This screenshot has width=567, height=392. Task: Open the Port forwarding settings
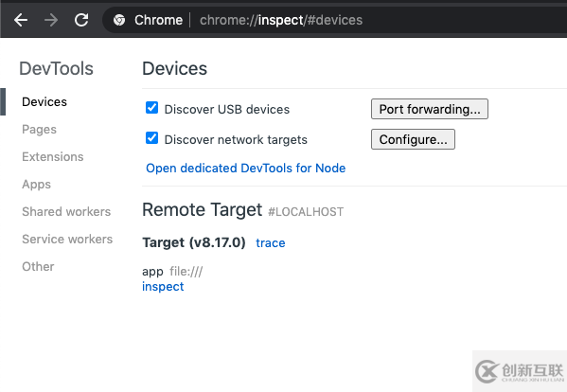point(430,109)
